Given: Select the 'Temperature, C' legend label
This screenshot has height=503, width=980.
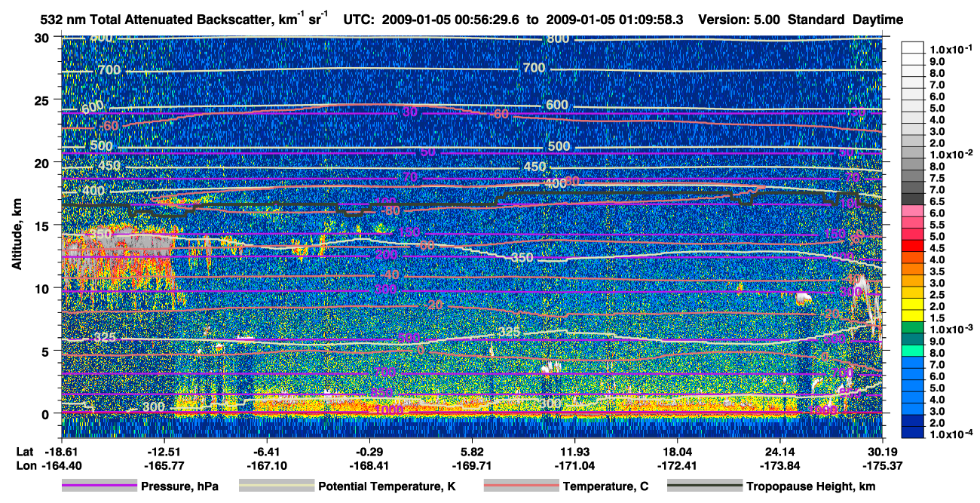Looking at the screenshot, I should coord(606,487).
